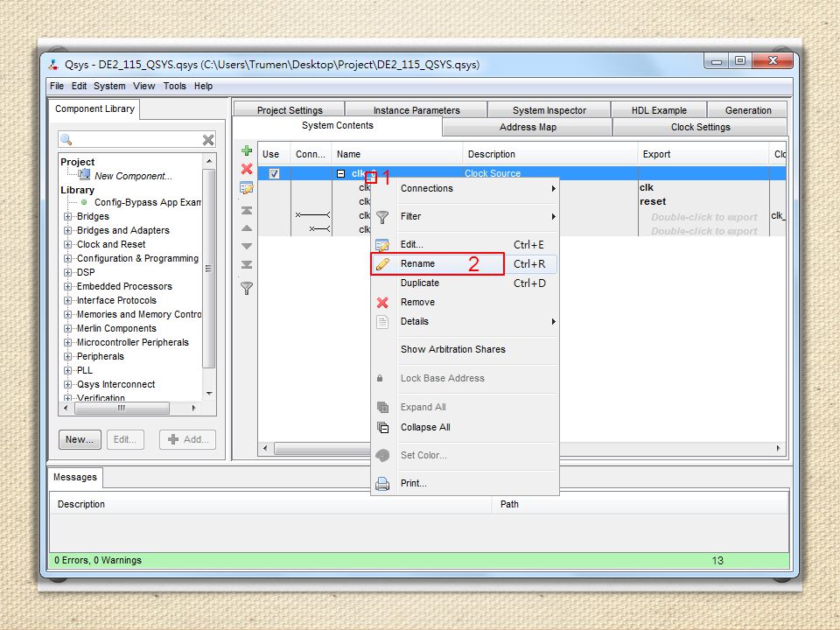Viewport: 840px width, 630px height.
Task: Click the pencil icon beside Rename
Action: pos(382,264)
